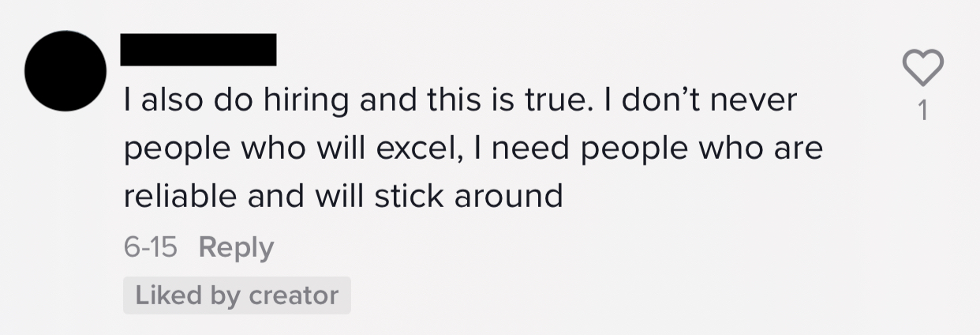The width and height of the screenshot is (980, 335).
Task: Click the 6-15 comment date
Action: click(150, 247)
